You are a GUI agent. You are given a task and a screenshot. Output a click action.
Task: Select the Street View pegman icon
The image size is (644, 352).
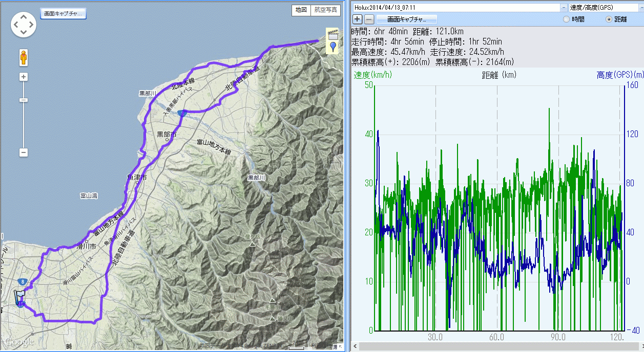point(23,57)
